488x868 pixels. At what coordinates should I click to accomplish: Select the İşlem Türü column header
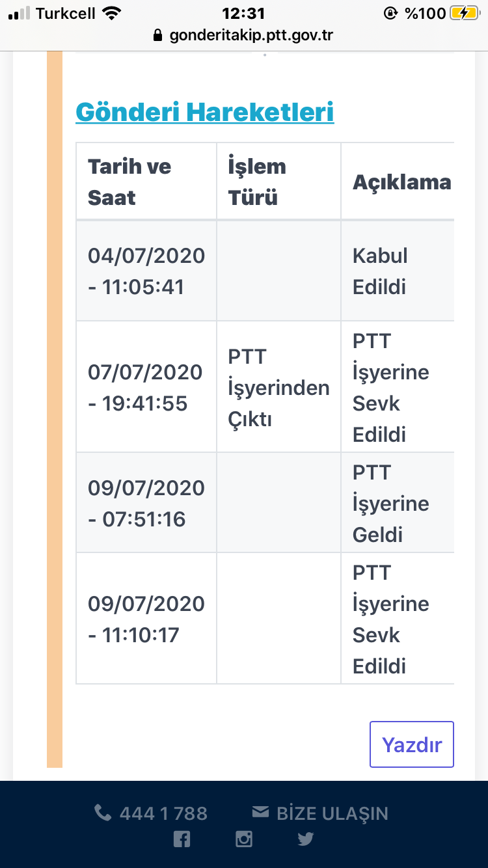pyautogui.click(x=278, y=182)
